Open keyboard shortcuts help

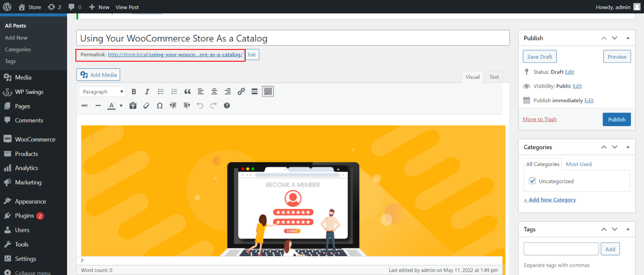click(227, 106)
